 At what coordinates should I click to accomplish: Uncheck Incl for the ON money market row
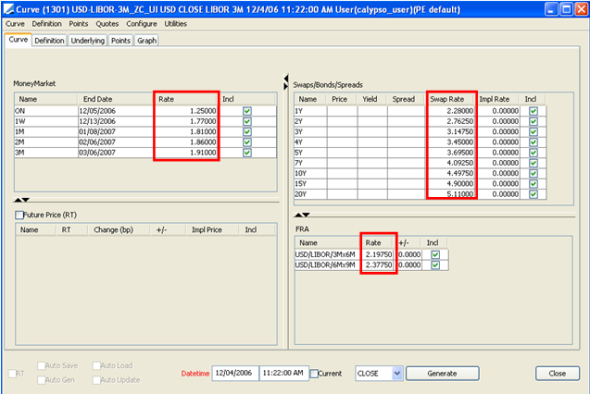point(247,111)
